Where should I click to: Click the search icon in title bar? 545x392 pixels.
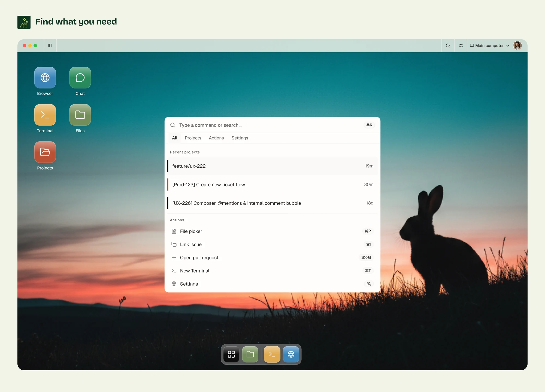tap(448, 46)
